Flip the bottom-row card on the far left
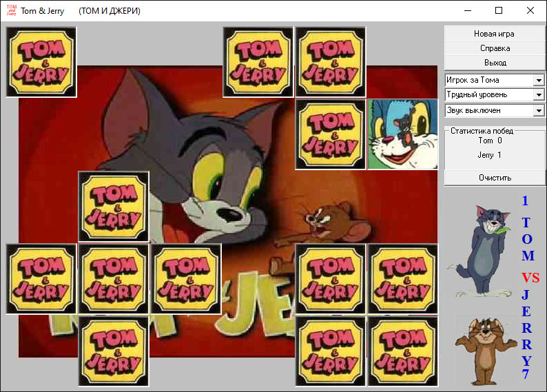 [x=114, y=351]
